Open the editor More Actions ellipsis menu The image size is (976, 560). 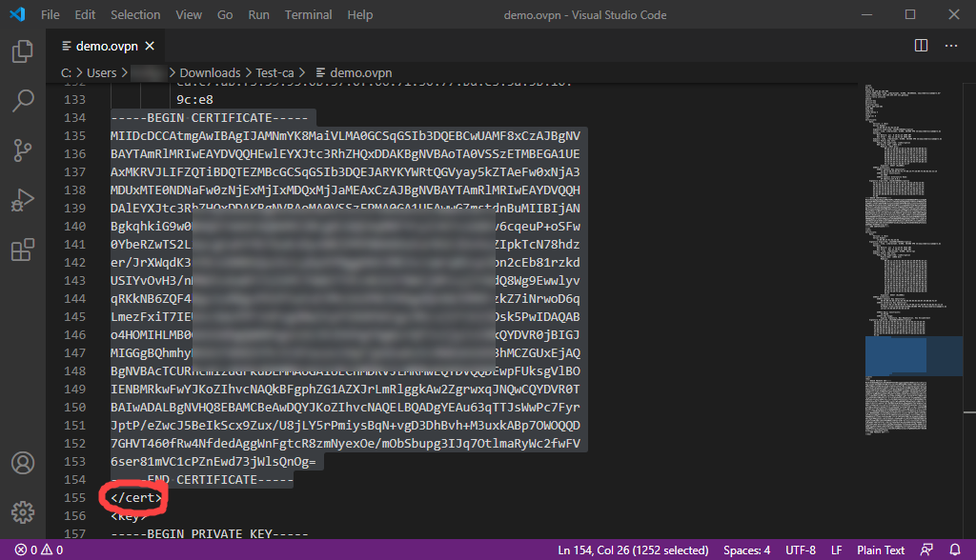pos(950,44)
